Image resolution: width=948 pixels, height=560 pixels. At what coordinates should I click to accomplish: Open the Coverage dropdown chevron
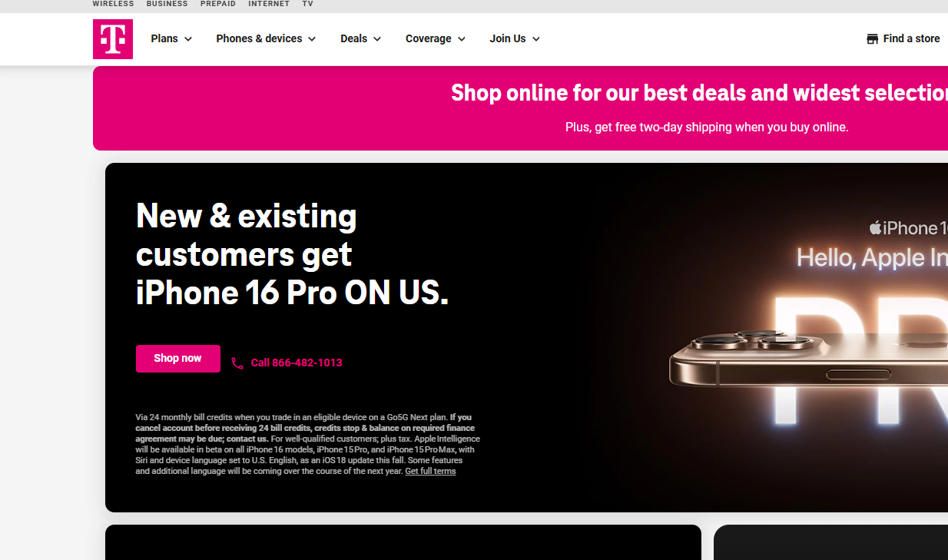point(462,39)
